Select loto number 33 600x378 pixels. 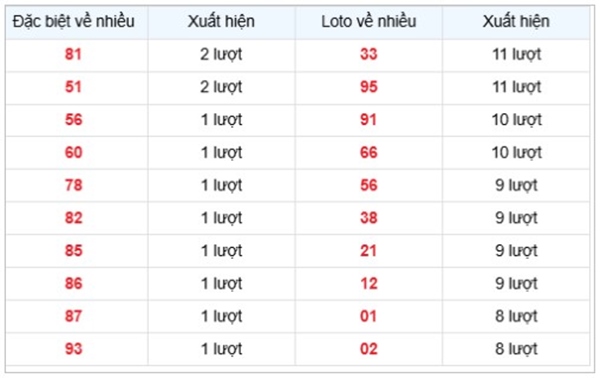point(368,54)
